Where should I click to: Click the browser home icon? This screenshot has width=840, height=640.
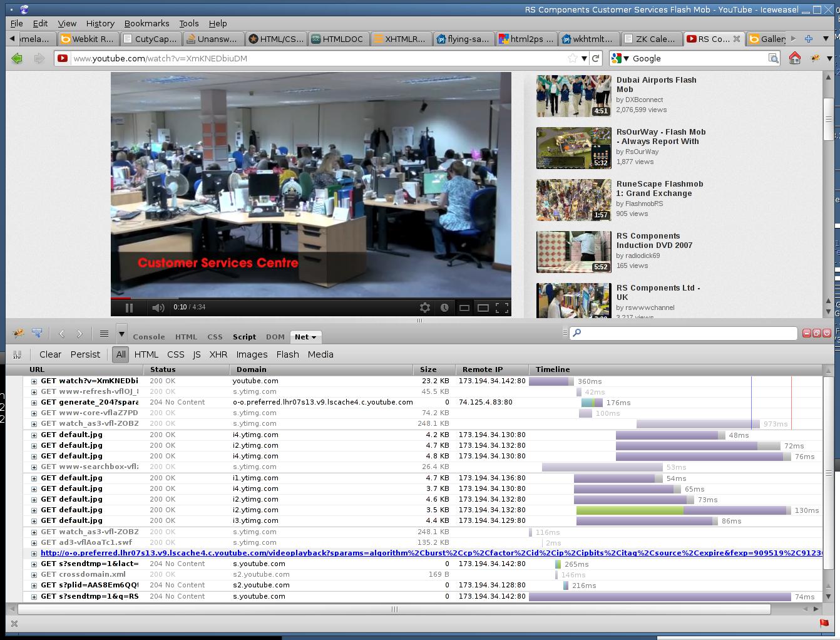[x=794, y=58]
